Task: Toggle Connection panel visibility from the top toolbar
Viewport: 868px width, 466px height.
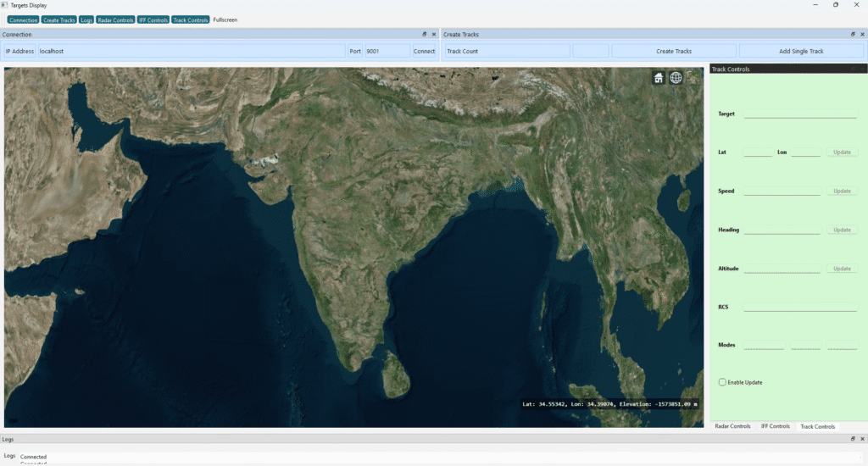Action: (x=23, y=19)
